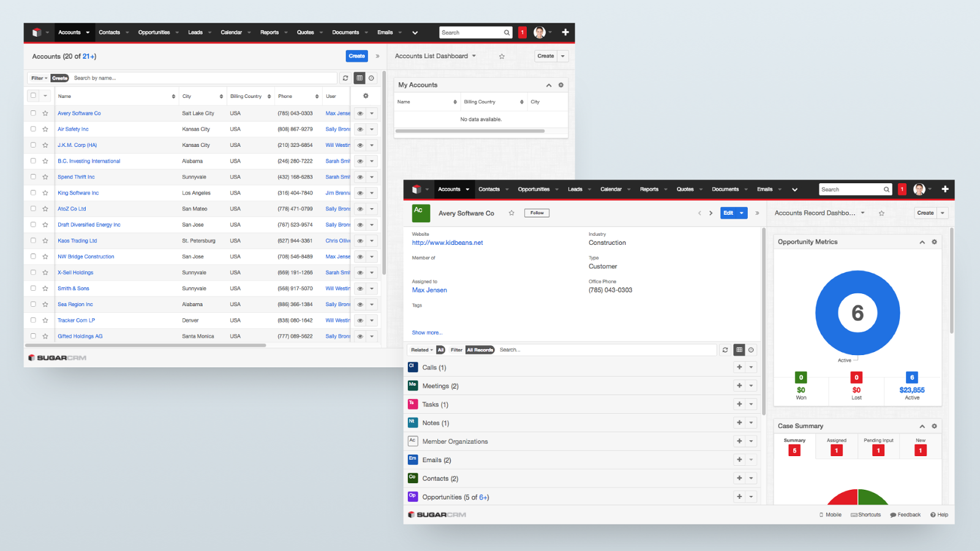Open the Filter dropdown in accounts list

click(x=39, y=78)
